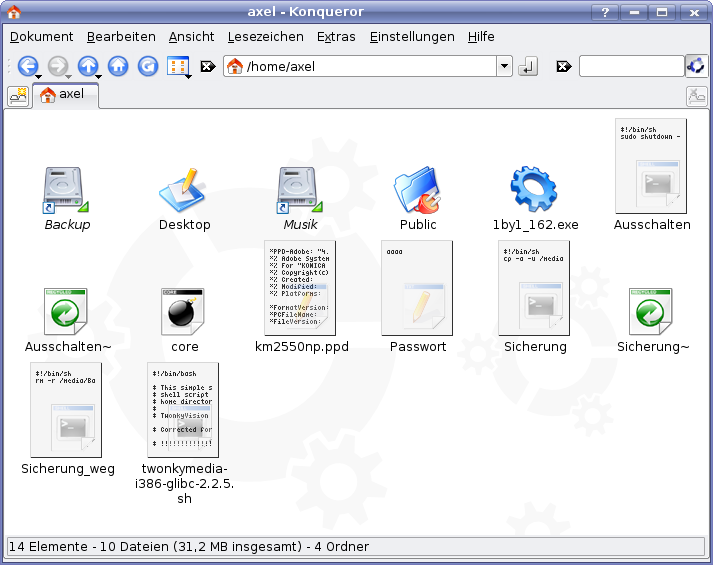Click the toolbar drag handle

pyautogui.click(x=9, y=66)
